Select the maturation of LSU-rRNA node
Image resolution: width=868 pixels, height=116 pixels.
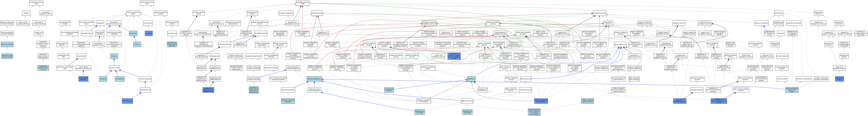tap(420, 112)
